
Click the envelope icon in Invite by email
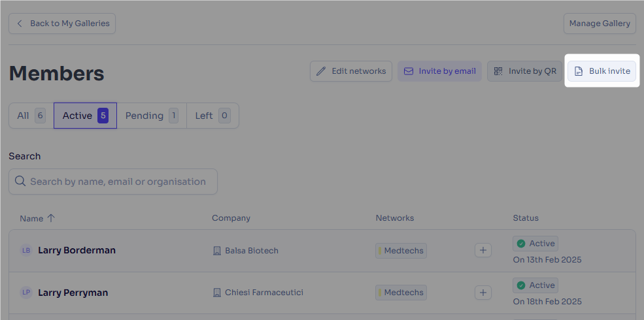[x=408, y=71]
